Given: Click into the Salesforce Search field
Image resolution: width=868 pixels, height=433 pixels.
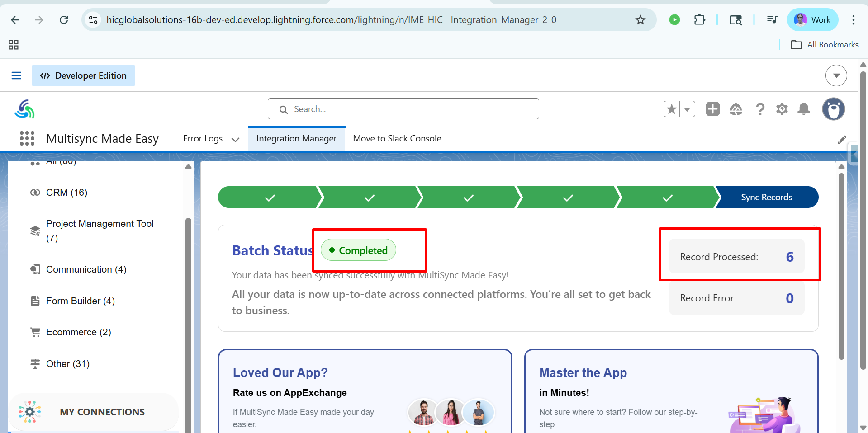Looking at the screenshot, I should (x=403, y=109).
